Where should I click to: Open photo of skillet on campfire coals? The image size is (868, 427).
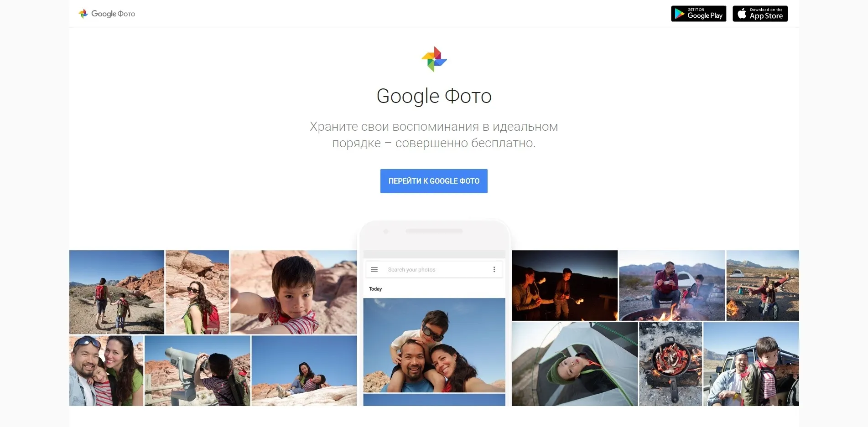pos(670,364)
